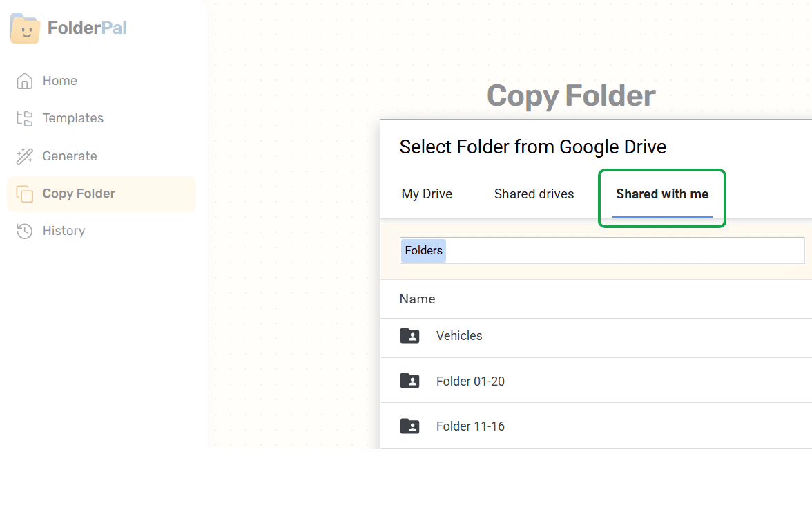Screen dimensions: 812x508
Task: Select the Folder 01-20 name
Action: [x=471, y=381]
